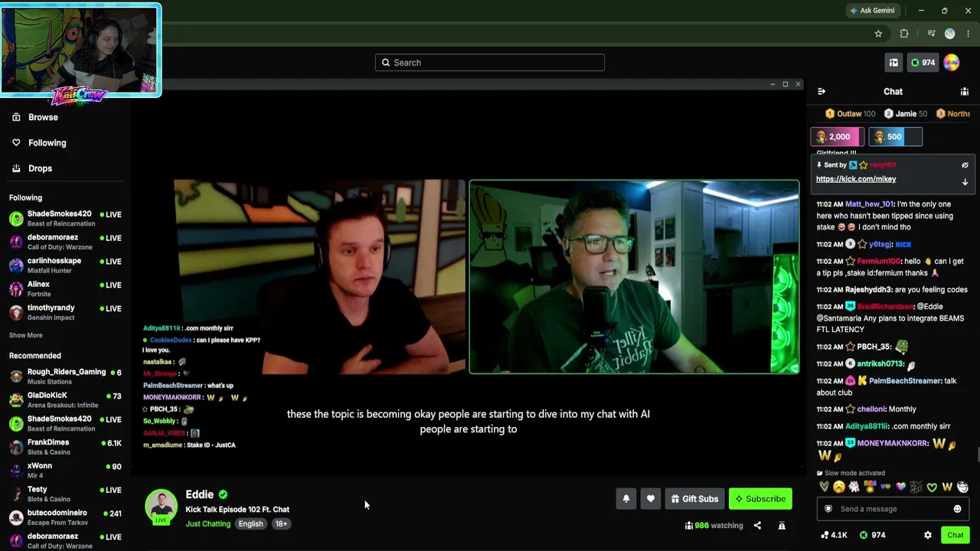Subscribe to Eddie's channel
980x551 pixels.
(x=760, y=499)
